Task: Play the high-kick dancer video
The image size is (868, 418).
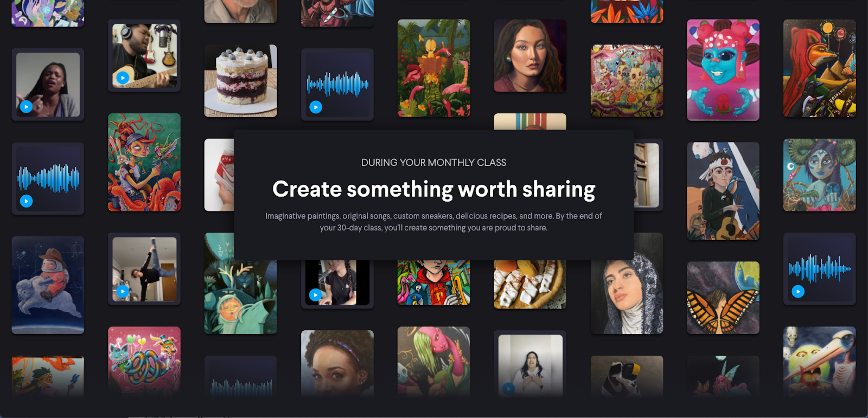Action: point(123,292)
